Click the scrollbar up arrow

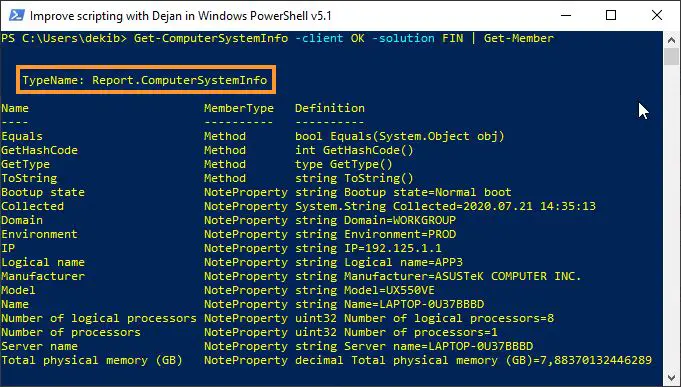tap(671, 40)
